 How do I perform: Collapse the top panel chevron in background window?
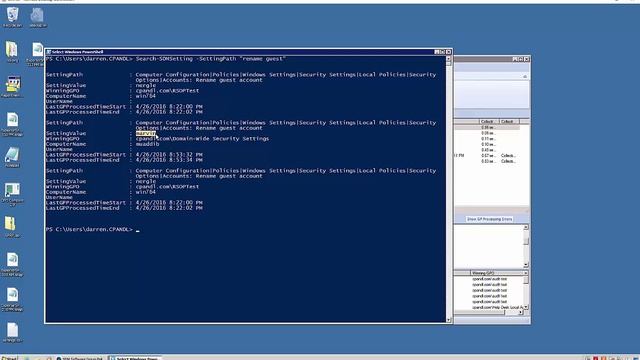(x=525, y=76)
